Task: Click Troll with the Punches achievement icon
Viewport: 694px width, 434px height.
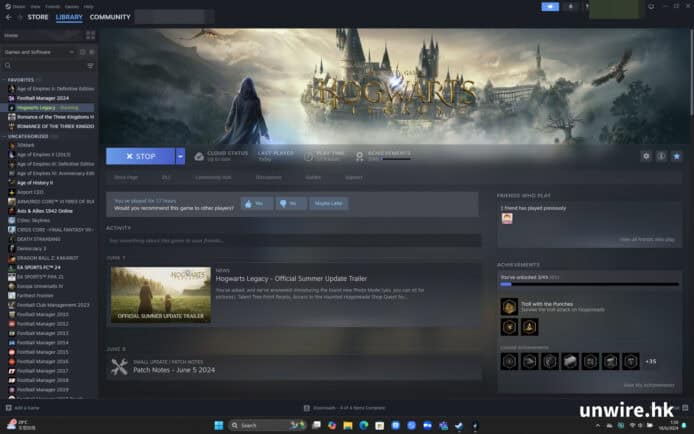Action: [509, 307]
